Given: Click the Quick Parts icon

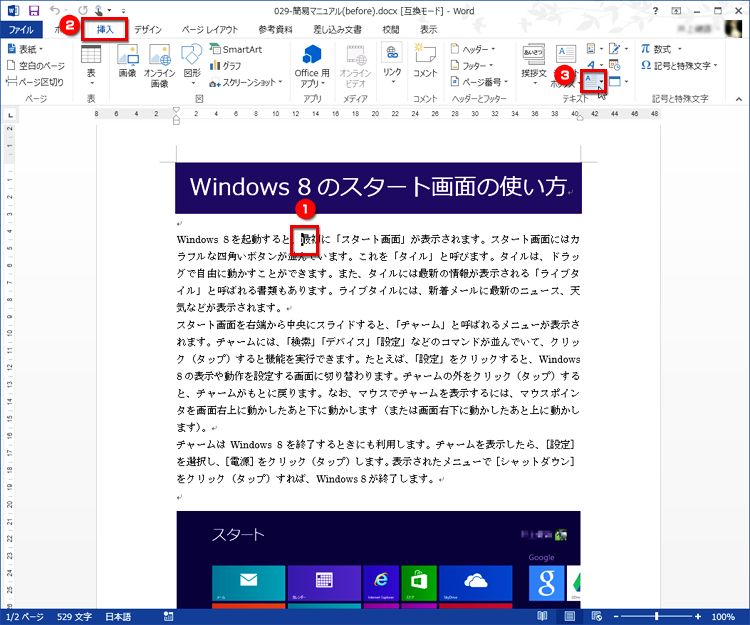Looking at the screenshot, I should tap(591, 49).
